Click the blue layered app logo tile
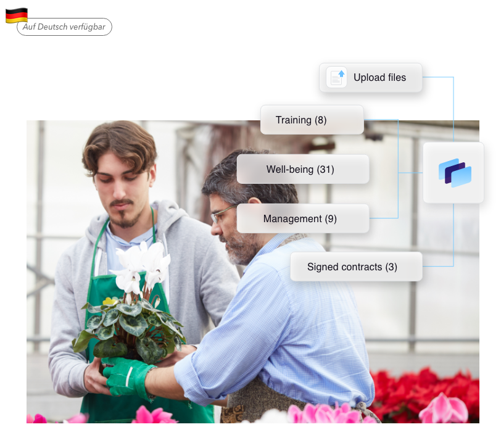Image resolution: width=501 pixels, height=448 pixels. pos(454,173)
